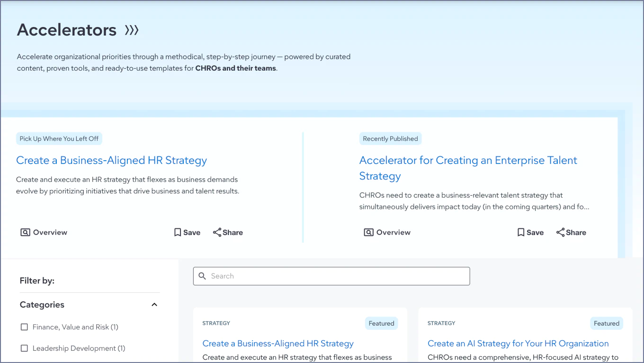The width and height of the screenshot is (644, 363).
Task: Click the Recently Published tag
Action: (x=390, y=139)
